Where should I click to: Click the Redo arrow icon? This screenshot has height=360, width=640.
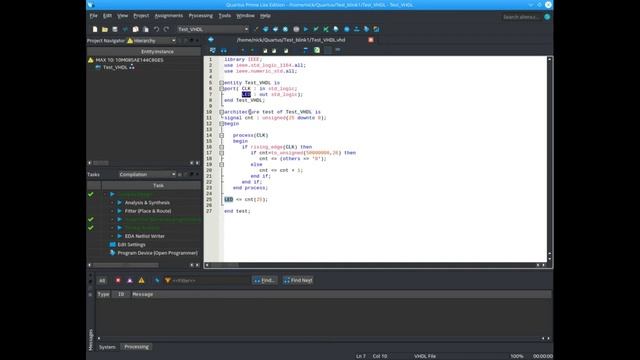tap(166, 29)
